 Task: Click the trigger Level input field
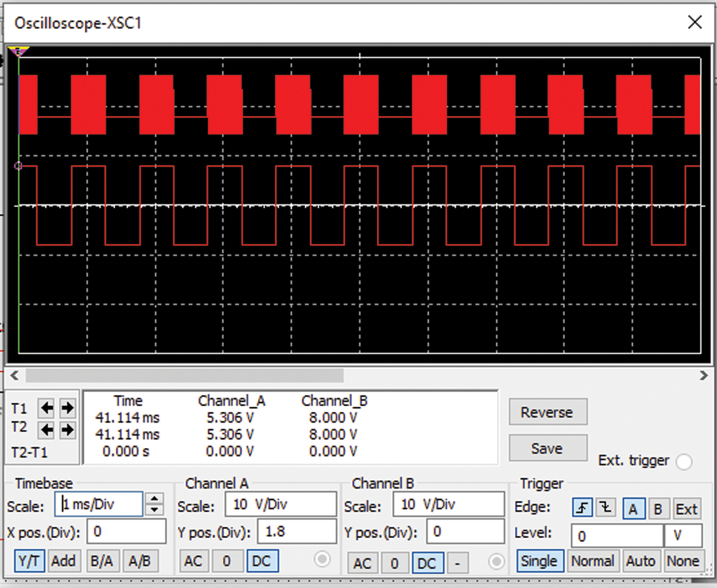click(617, 536)
